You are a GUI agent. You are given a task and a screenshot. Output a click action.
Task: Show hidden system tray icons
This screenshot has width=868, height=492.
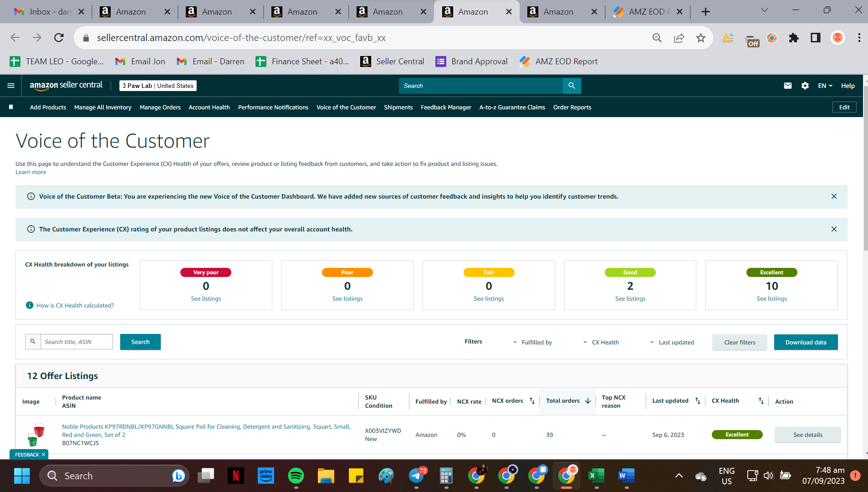[x=679, y=476]
